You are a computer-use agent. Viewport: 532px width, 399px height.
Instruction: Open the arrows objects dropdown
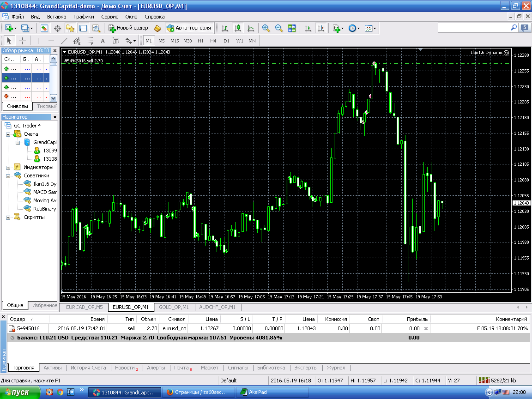click(x=131, y=41)
